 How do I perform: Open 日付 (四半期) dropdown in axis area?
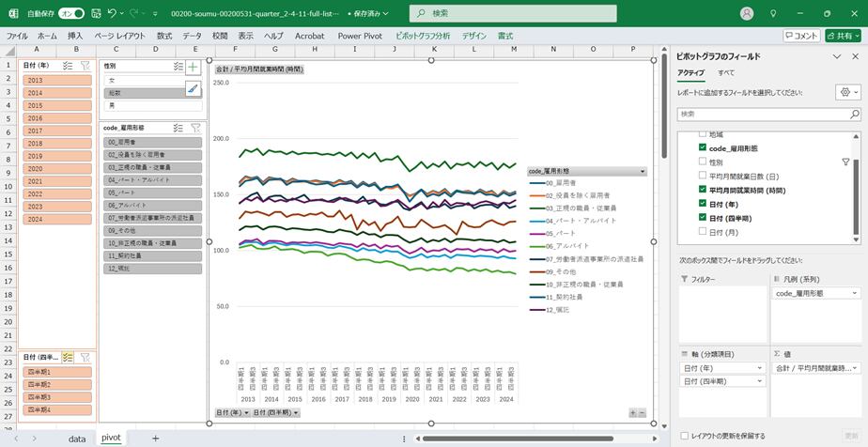point(759,381)
